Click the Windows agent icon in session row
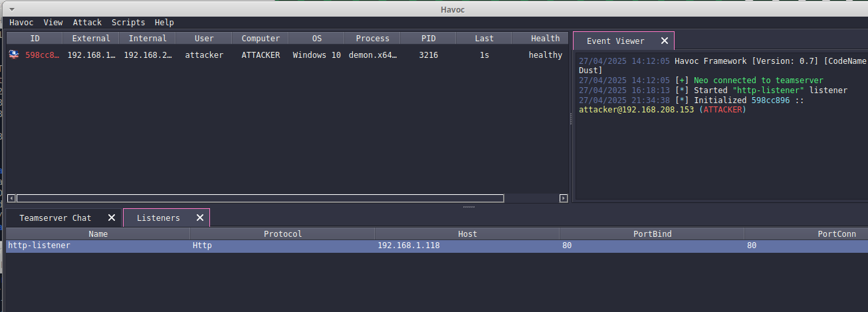 point(14,55)
